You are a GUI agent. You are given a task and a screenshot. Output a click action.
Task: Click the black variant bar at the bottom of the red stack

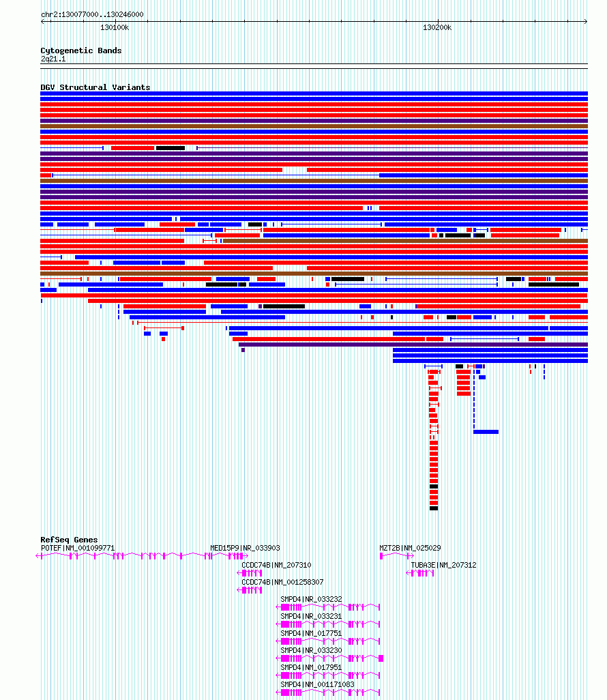click(x=434, y=508)
